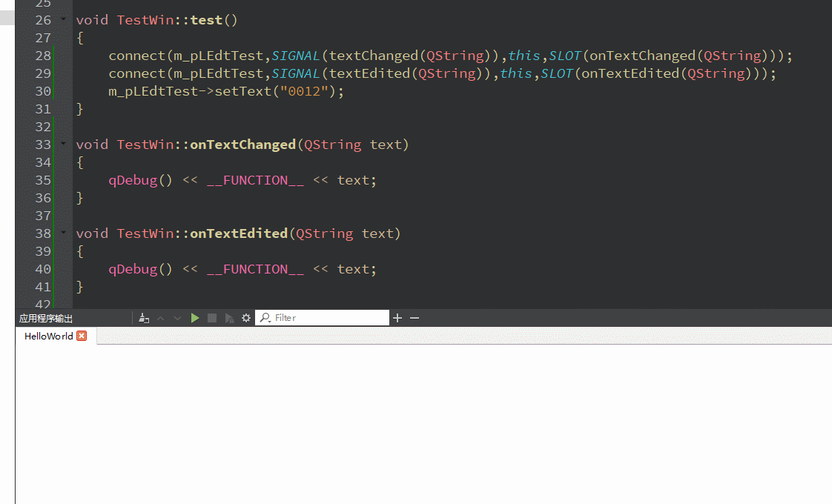Click SLOT macro on line 29
This screenshot has width=832, height=504.
(x=557, y=73)
